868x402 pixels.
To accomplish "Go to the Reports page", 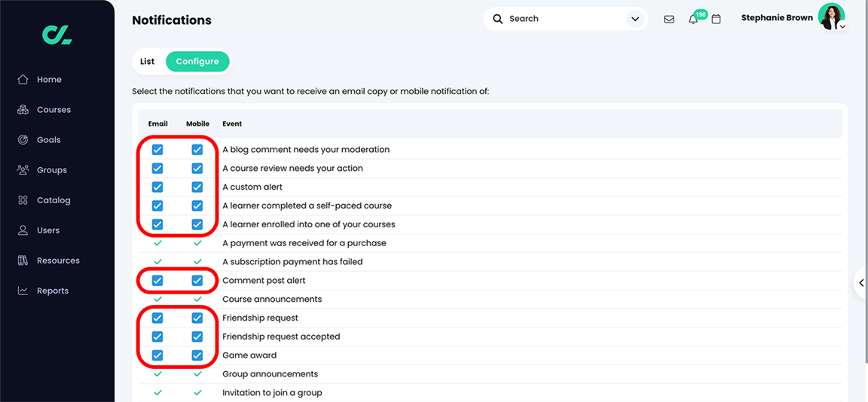I will tap(52, 291).
